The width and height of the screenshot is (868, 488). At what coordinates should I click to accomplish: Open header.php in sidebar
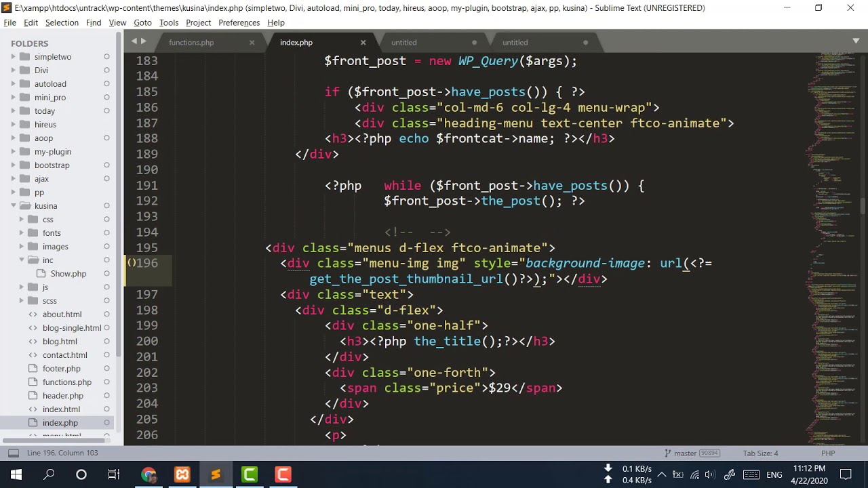pyautogui.click(x=63, y=396)
